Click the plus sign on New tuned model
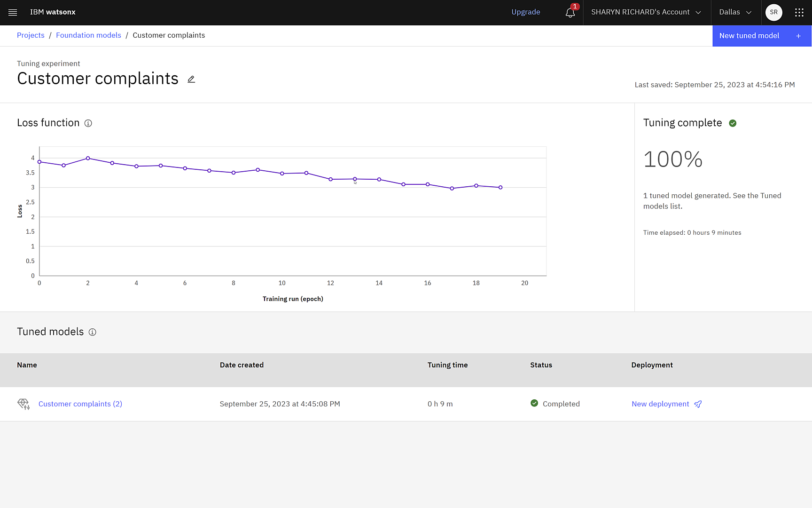This screenshot has width=812, height=508. (798, 36)
